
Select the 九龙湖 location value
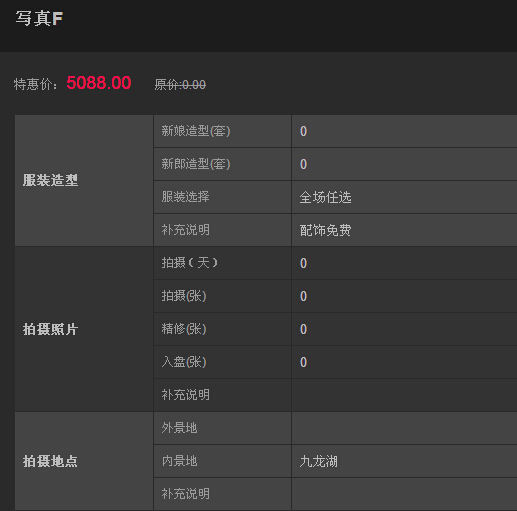319,462
